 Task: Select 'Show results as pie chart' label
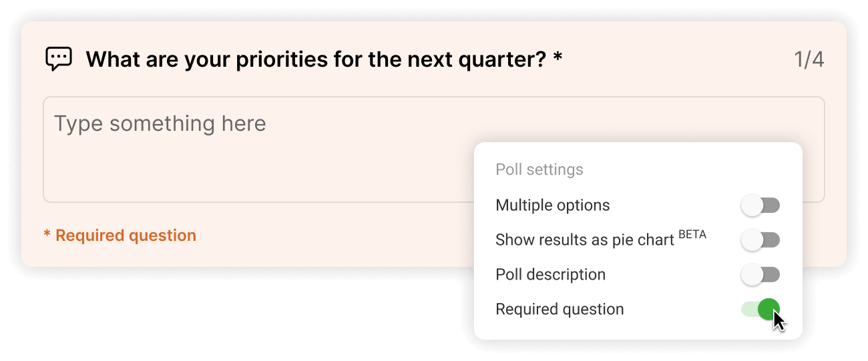[584, 240]
